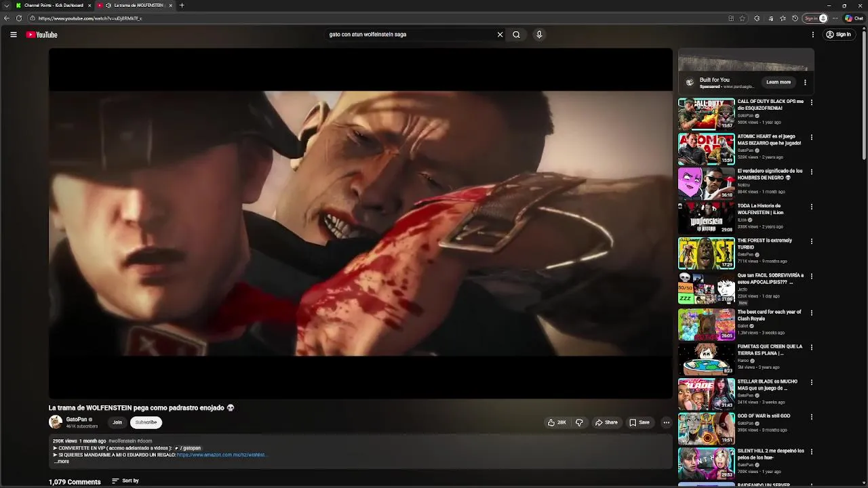Screen dimensions: 868x488
Task: Run search with the magnifier icon
Action: 517,35
